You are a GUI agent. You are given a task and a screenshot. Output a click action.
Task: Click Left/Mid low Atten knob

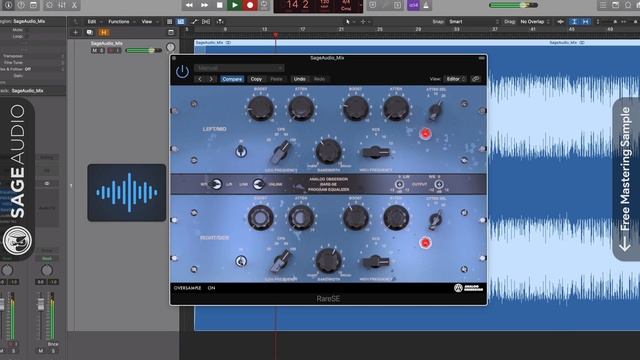[301, 108]
